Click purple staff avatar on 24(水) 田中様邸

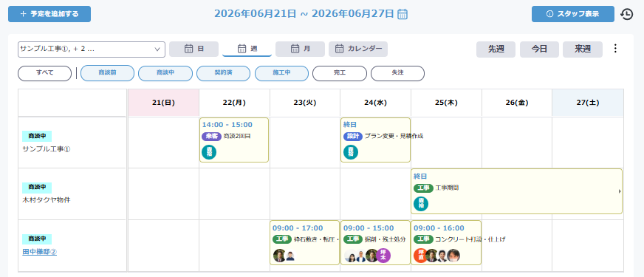383,256
